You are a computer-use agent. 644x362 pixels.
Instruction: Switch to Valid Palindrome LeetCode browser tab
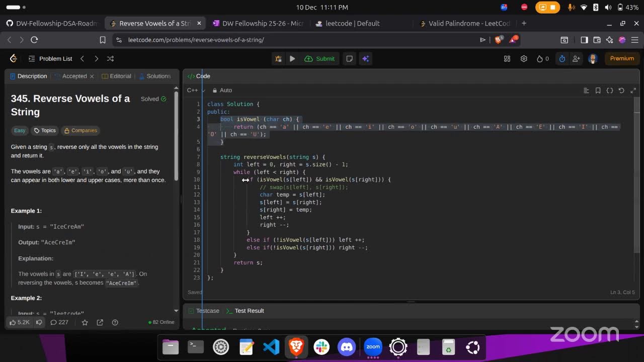465,23
